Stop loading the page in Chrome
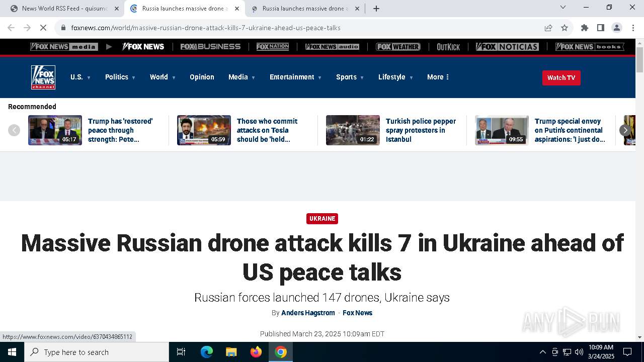 pyautogui.click(x=43, y=28)
